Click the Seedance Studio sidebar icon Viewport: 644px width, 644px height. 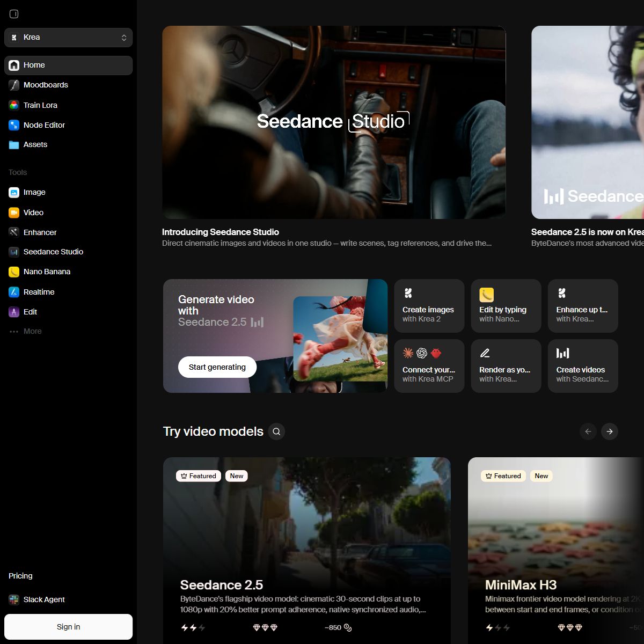14,252
